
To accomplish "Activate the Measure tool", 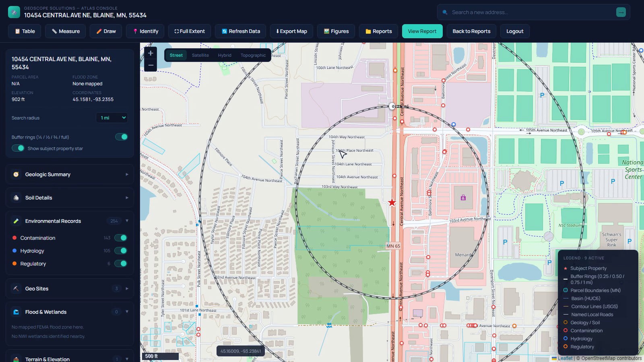I will click(x=65, y=31).
